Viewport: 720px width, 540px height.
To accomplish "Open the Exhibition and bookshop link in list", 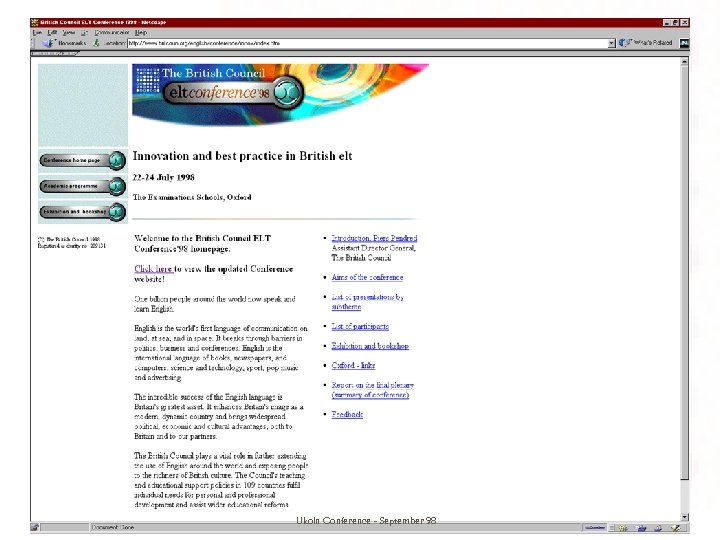I will point(370,346).
